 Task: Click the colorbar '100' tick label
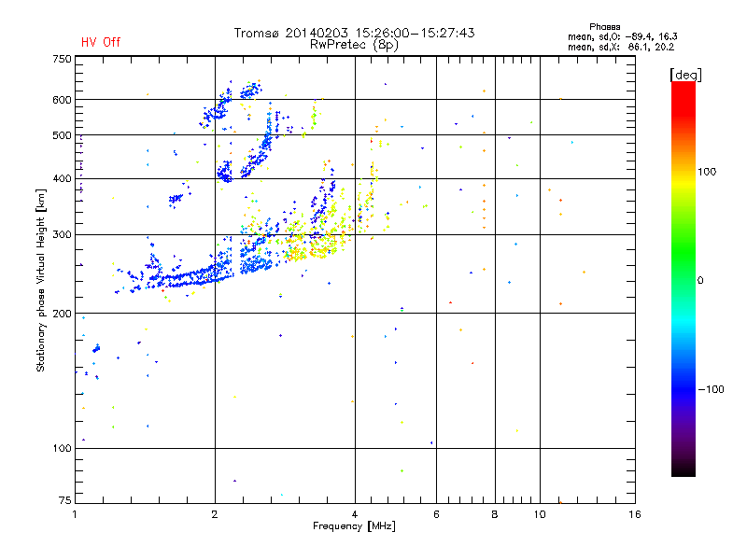point(707,172)
